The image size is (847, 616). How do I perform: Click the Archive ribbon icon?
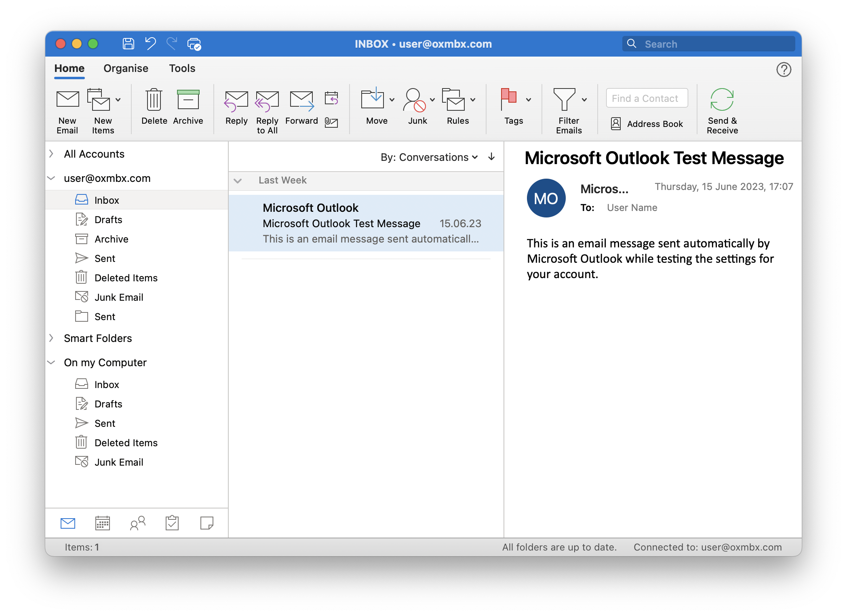[188, 99]
